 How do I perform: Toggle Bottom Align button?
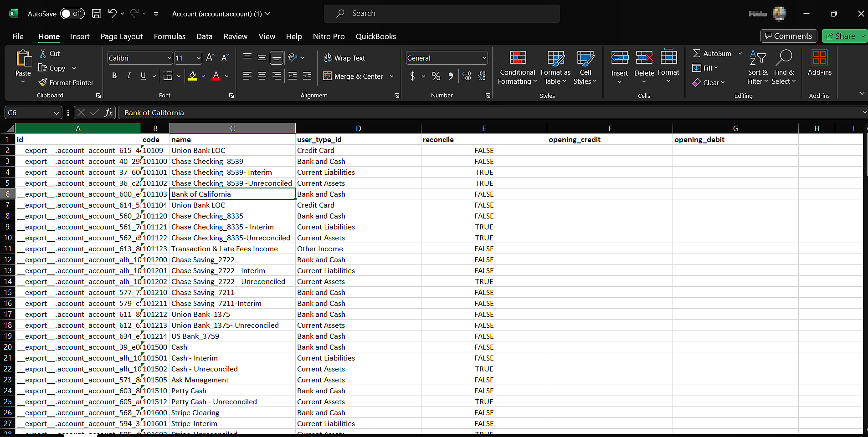277,58
